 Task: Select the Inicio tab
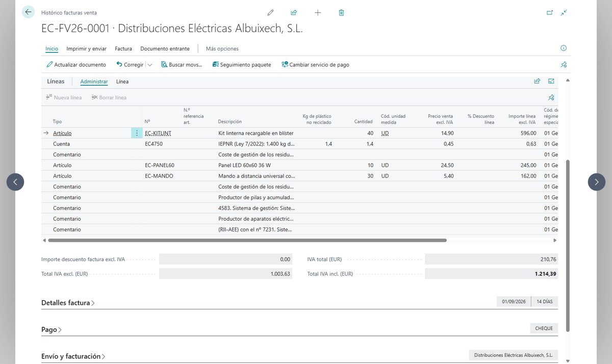[52, 49]
